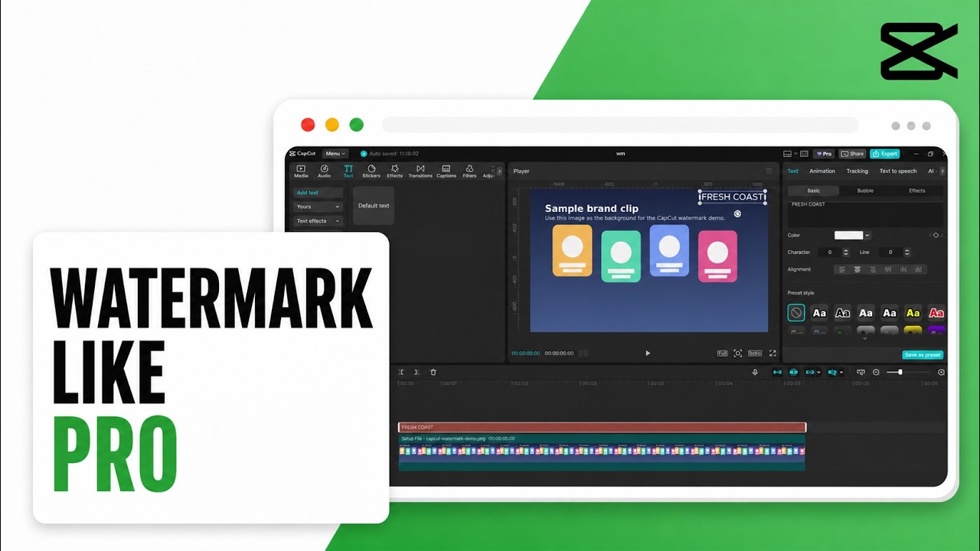Open the Ratio icon in player

(755, 353)
